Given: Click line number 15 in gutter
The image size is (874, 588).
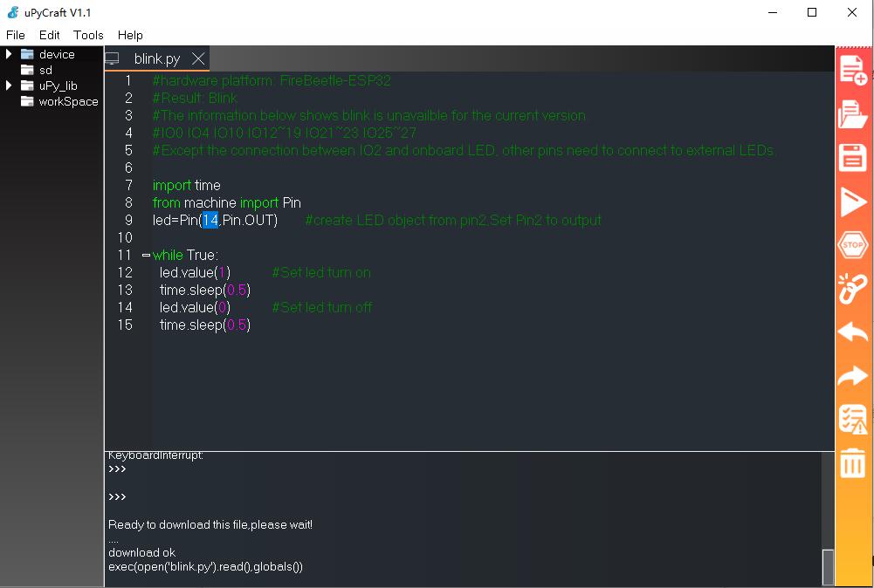Looking at the screenshot, I should point(125,325).
